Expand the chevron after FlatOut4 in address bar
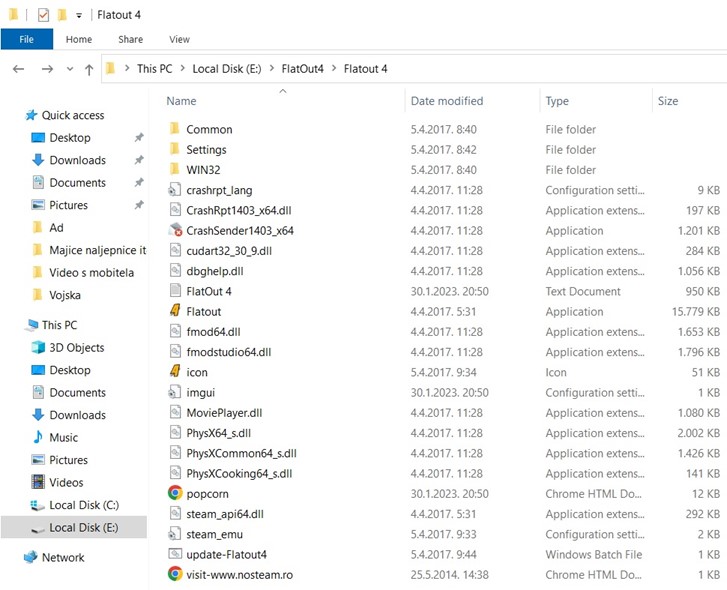727x590 pixels. click(x=334, y=69)
